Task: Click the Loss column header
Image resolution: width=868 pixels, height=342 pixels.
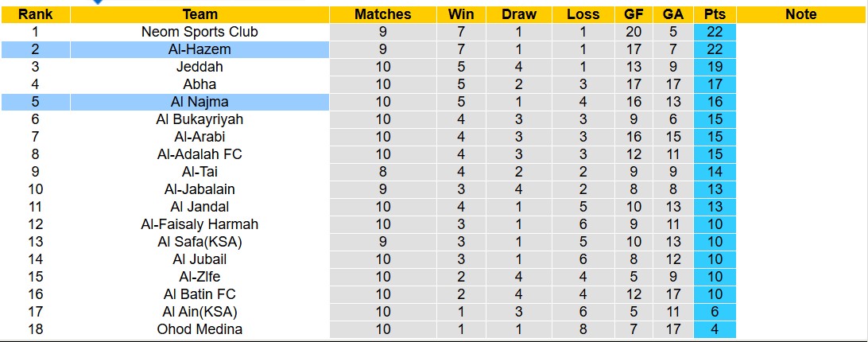Action: pyautogui.click(x=583, y=14)
